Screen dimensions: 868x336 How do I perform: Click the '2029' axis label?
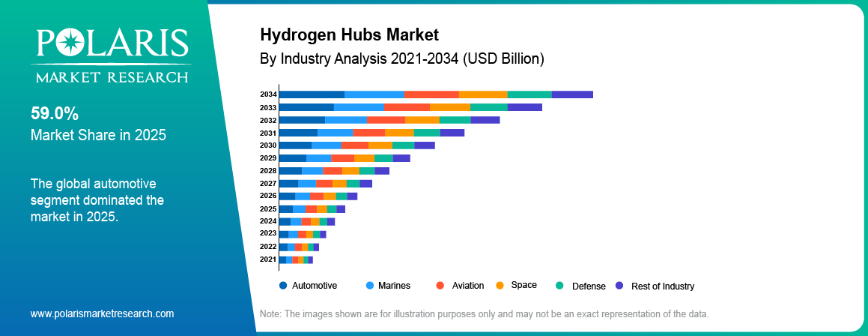tap(268, 158)
